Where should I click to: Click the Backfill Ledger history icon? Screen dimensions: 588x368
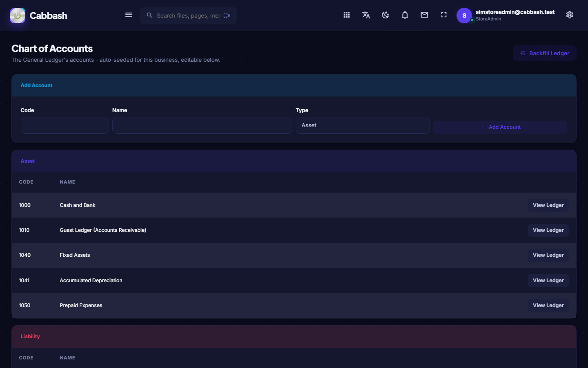pos(523,53)
